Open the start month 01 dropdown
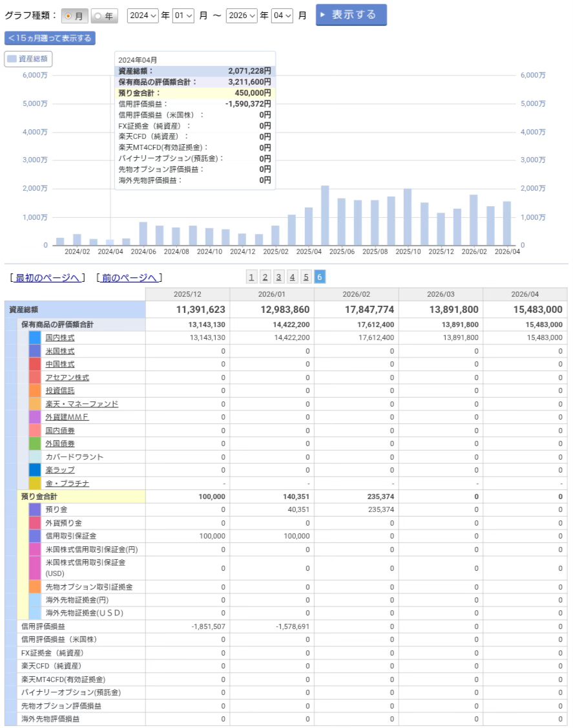Viewport: 573px width, 728px height. [x=183, y=16]
